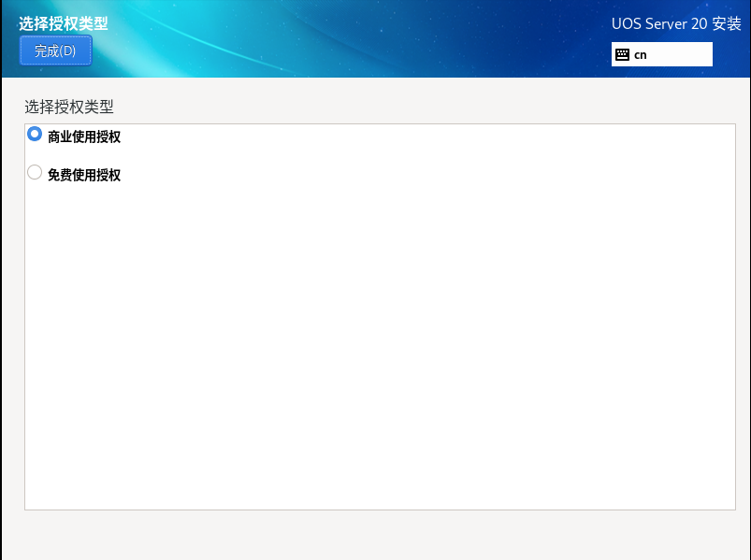Click the 免费使用授权 label text
Viewport: 751px width, 560px height.
click(x=84, y=175)
